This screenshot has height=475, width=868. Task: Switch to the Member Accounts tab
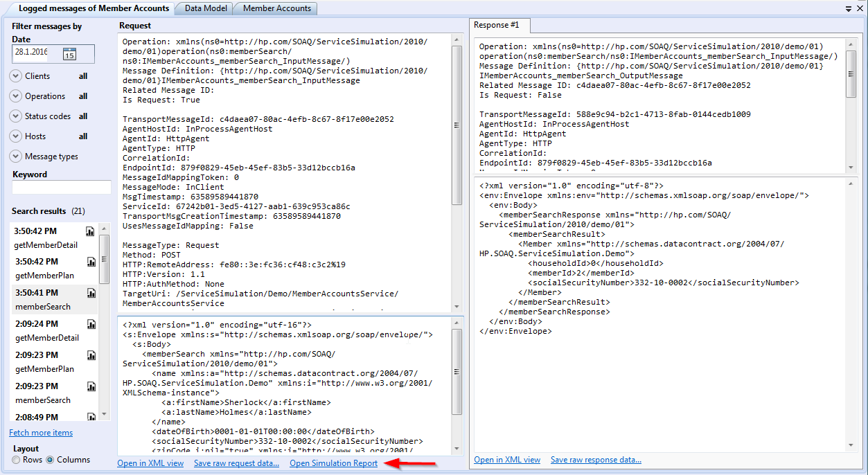[x=276, y=8]
